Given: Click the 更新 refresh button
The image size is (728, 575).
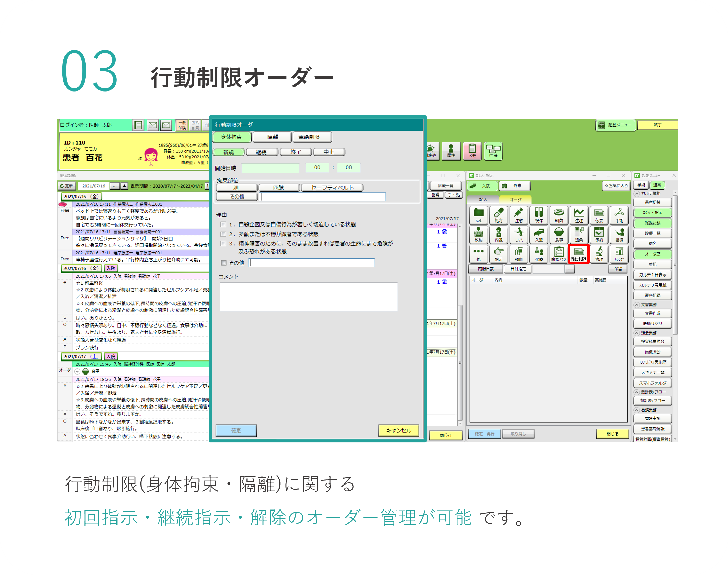Looking at the screenshot, I should click(x=67, y=186).
